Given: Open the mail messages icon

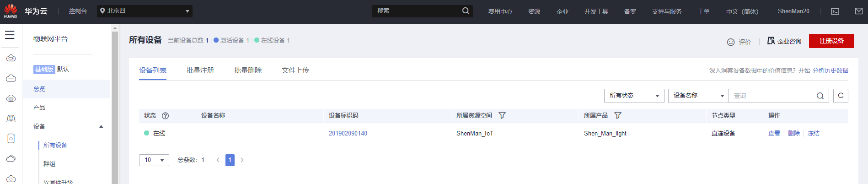Looking at the screenshot, I should tap(858, 11).
